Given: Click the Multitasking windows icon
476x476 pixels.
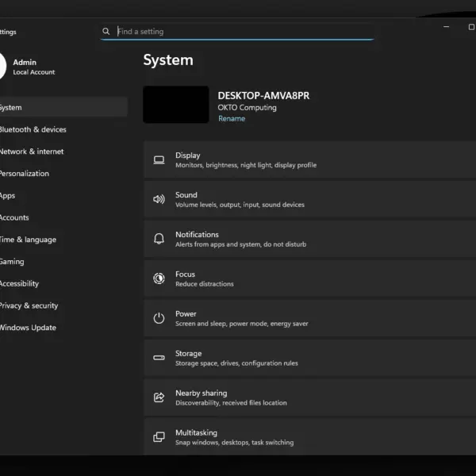Looking at the screenshot, I should coord(159,437).
